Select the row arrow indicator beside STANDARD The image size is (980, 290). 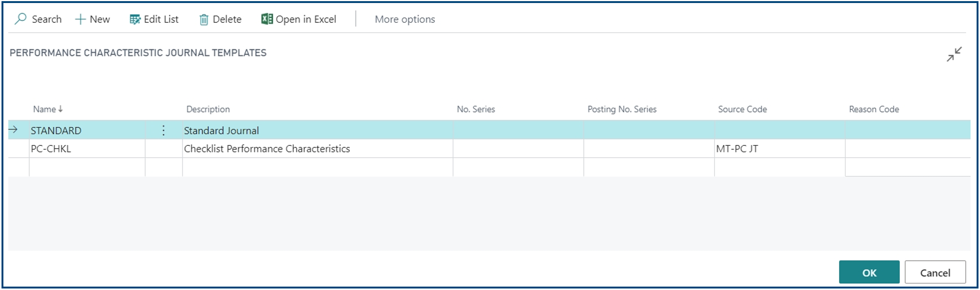(x=13, y=130)
